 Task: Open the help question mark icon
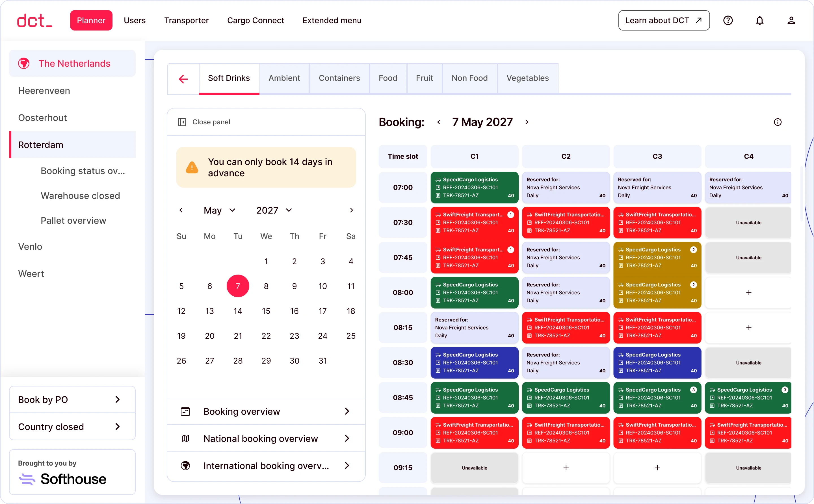728,20
